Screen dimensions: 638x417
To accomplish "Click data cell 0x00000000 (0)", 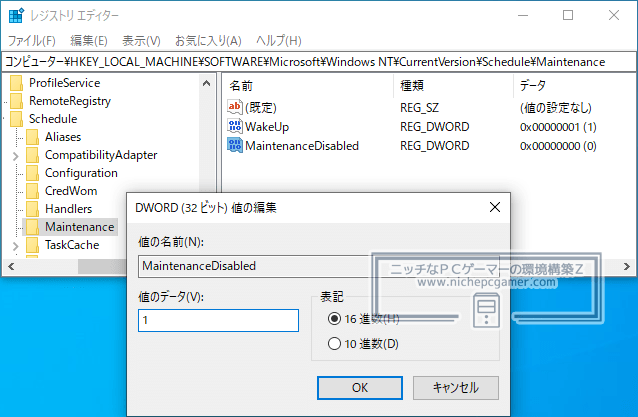I will [x=558, y=146].
